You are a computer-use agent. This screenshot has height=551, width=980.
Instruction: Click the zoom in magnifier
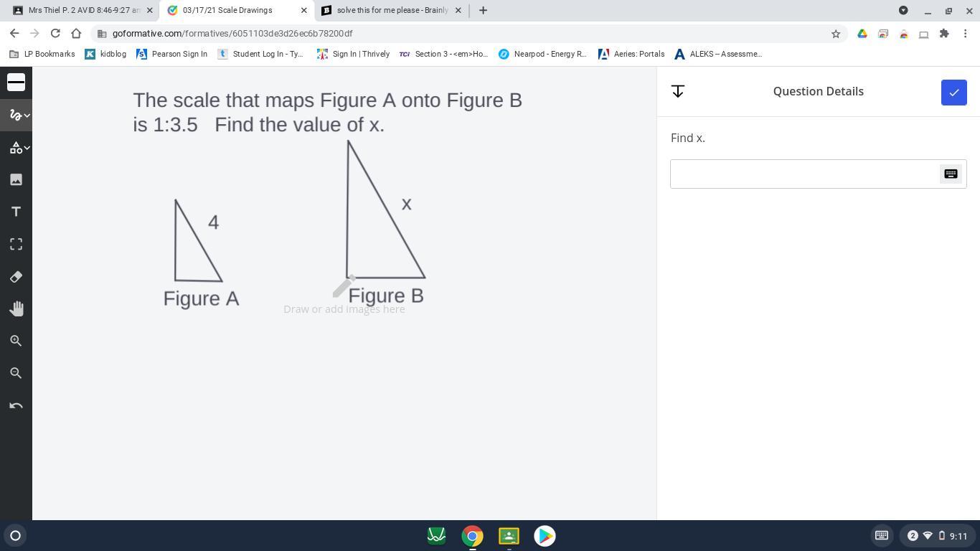(x=16, y=341)
